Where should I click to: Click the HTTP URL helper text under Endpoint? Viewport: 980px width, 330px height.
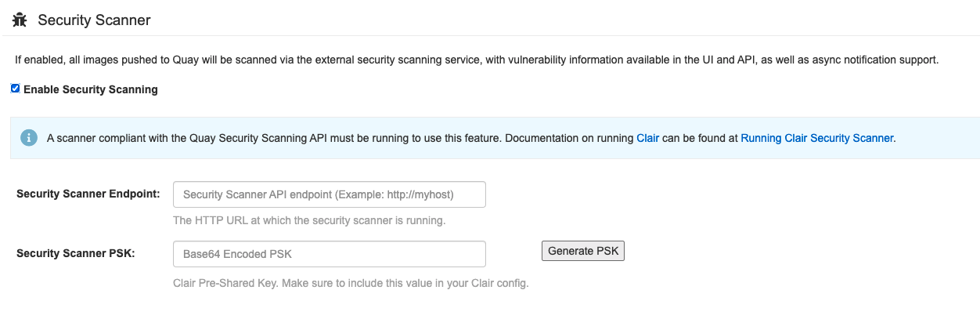[309, 220]
